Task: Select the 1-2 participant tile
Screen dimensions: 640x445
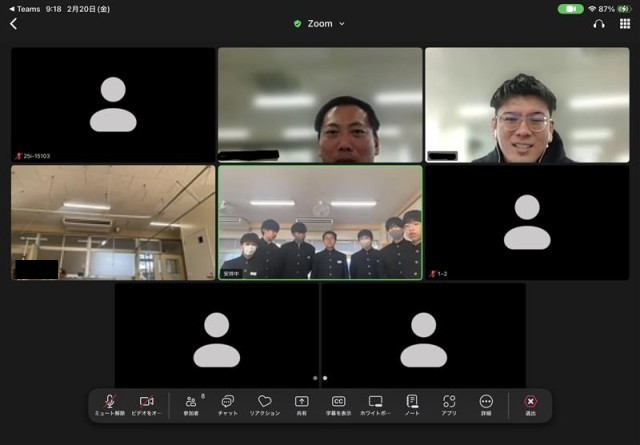Action: pyautogui.click(x=526, y=222)
